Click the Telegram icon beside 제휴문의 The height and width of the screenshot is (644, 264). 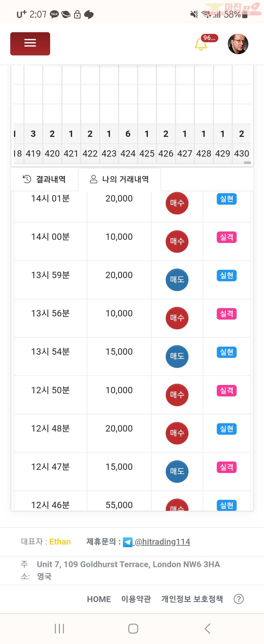tap(128, 542)
